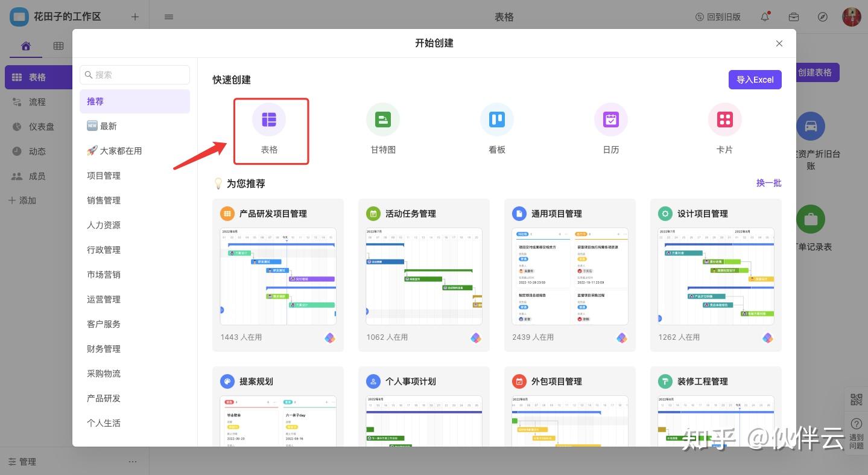The image size is (868, 475).
Task: Open the 产品研发项目管理 template preview
Action: tap(278, 276)
